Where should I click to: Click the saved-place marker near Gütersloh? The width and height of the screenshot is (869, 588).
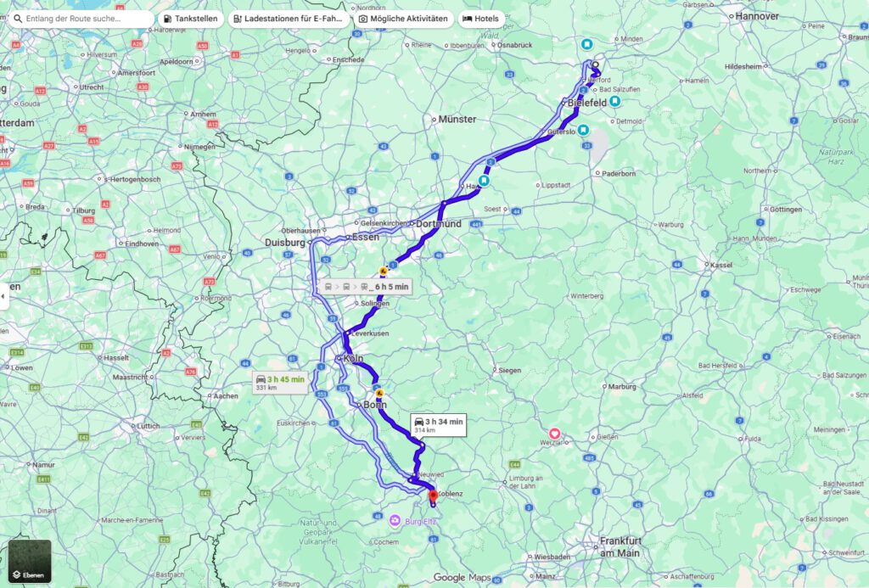583,130
